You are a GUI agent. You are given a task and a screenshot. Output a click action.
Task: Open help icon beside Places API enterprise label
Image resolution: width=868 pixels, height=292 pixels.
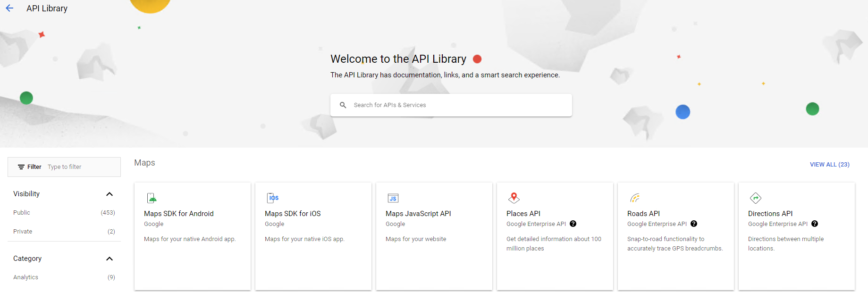573,224
